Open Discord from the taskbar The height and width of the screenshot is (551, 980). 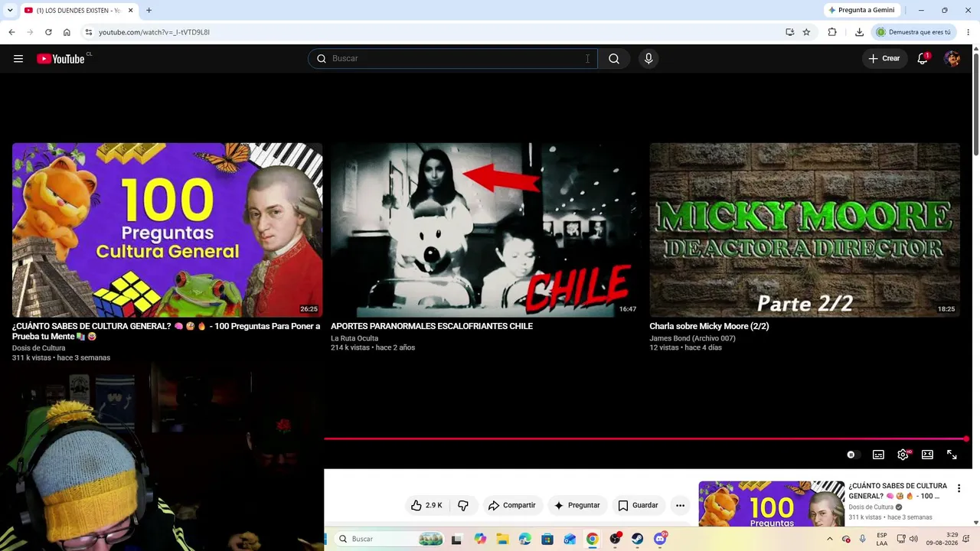tap(660, 539)
